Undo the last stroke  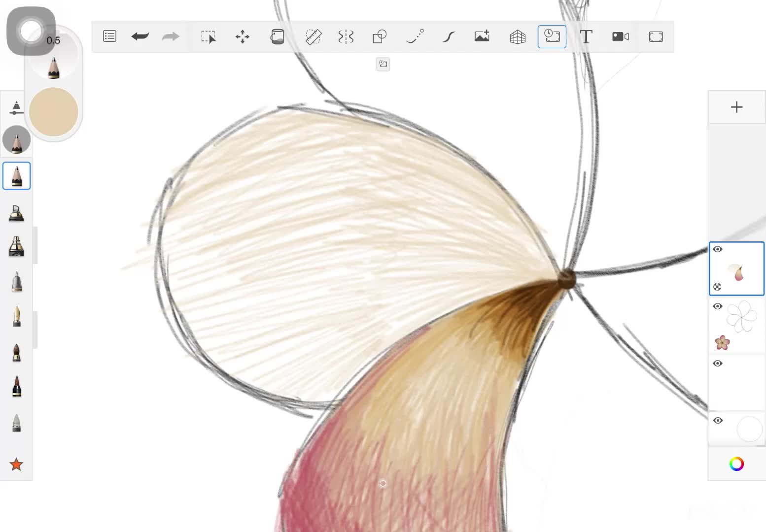click(140, 36)
